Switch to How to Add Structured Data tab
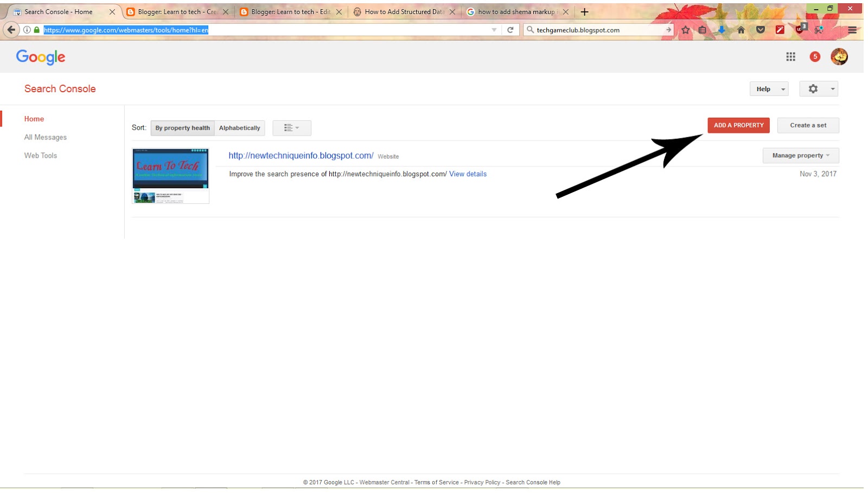This screenshot has height=493, width=868. click(x=404, y=11)
